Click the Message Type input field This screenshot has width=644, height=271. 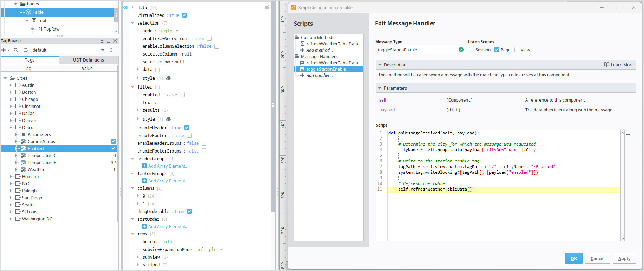(x=416, y=50)
